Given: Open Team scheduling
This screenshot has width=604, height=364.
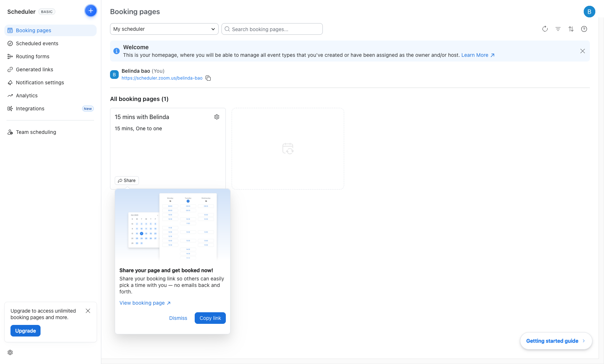Looking at the screenshot, I should (50, 132).
